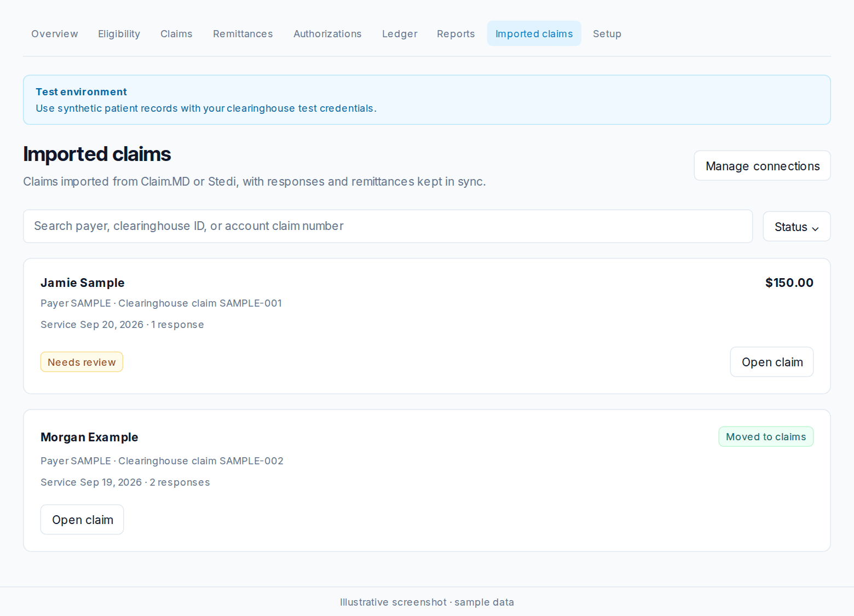Viewport: 854px width, 616px height.
Task: Open the Overview tab
Action: coord(55,34)
